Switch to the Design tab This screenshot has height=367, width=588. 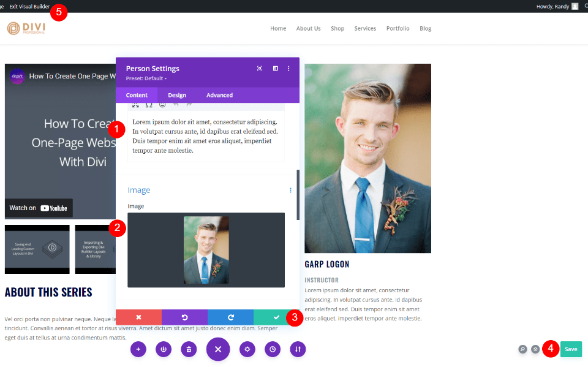177,95
